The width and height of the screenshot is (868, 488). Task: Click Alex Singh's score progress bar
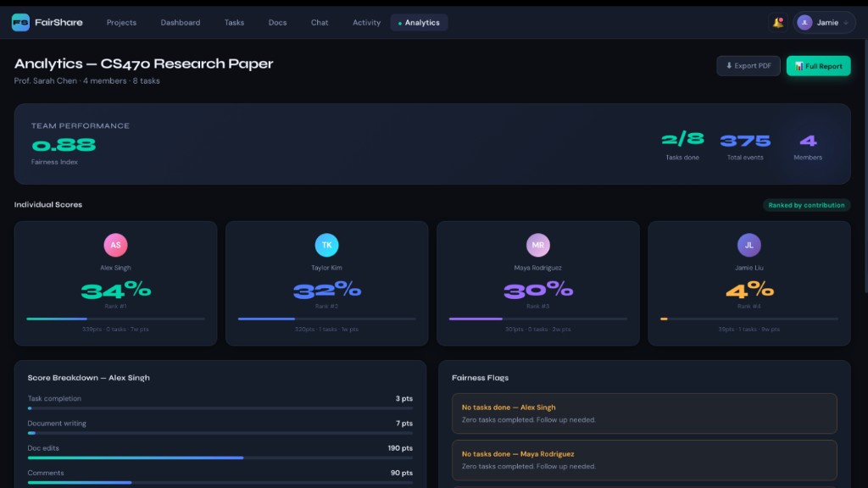[115, 319]
